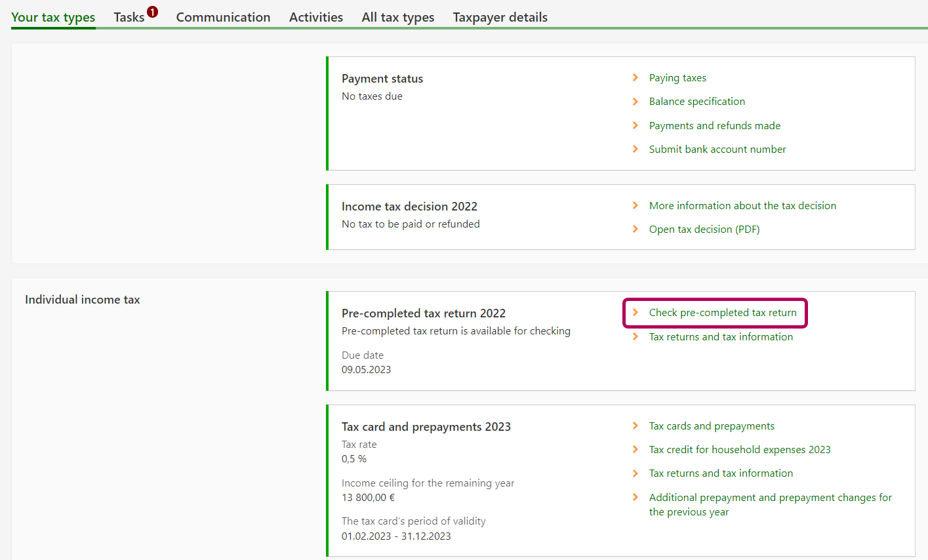Screen dimensions: 928x560
Task: Click the arrow icon next to Tax cards and prepayments
Action: (635, 426)
